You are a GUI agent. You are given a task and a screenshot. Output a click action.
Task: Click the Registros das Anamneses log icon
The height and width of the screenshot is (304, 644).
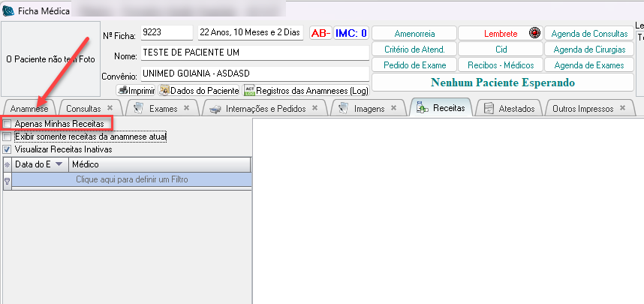tap(249, 90)
